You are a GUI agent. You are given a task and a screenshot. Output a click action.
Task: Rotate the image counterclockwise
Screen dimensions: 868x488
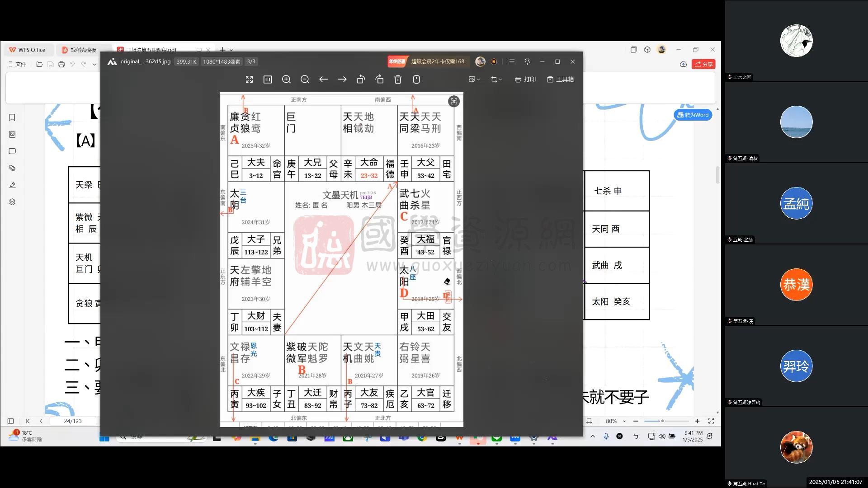point(361,79)
